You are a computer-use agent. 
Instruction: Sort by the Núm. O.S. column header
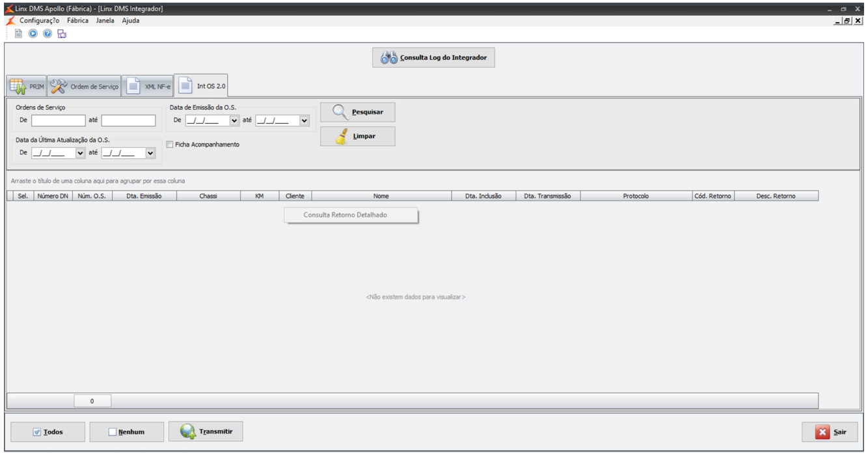(x=92, y=196)
